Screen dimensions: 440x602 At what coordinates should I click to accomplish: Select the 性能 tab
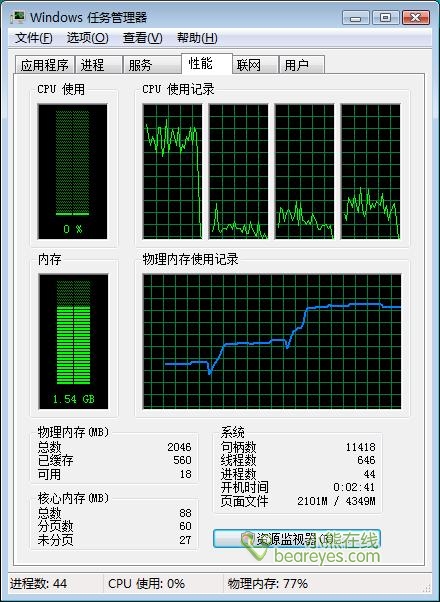[x=207, y=63]
